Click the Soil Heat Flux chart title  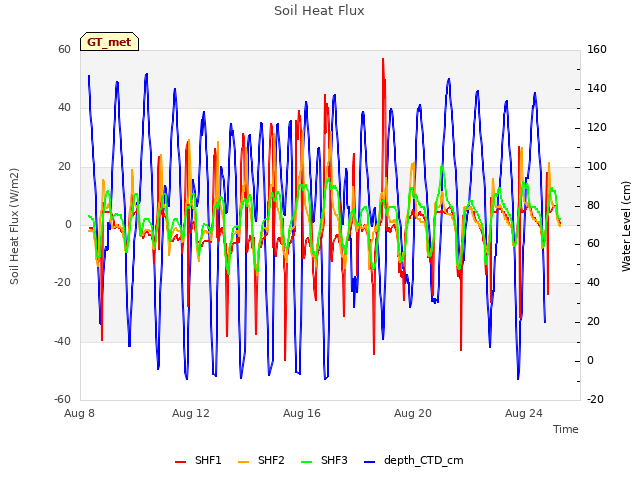pos(319,11)
